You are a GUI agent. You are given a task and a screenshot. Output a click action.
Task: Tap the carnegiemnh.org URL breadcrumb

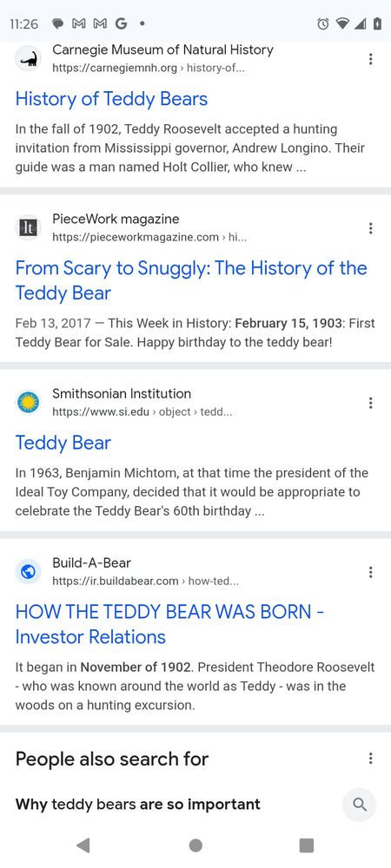click(149, 68)
